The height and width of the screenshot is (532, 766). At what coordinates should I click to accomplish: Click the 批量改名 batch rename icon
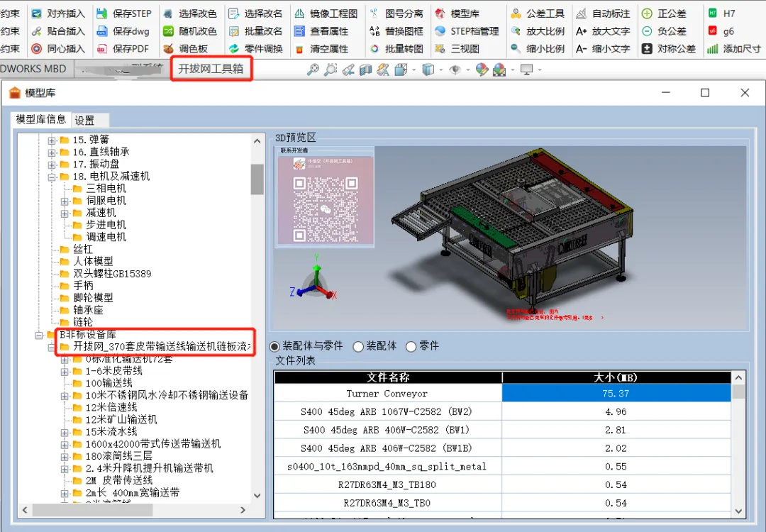[234, 31]
